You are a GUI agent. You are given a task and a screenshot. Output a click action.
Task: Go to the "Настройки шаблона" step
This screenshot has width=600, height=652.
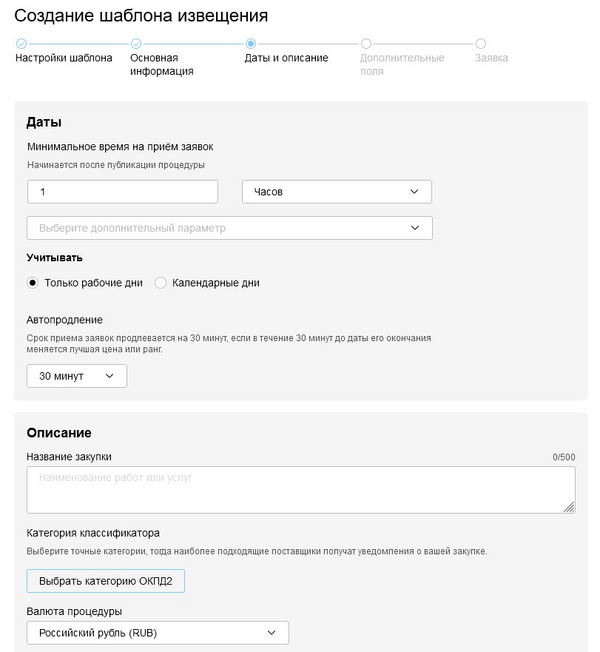pos(64,58)
